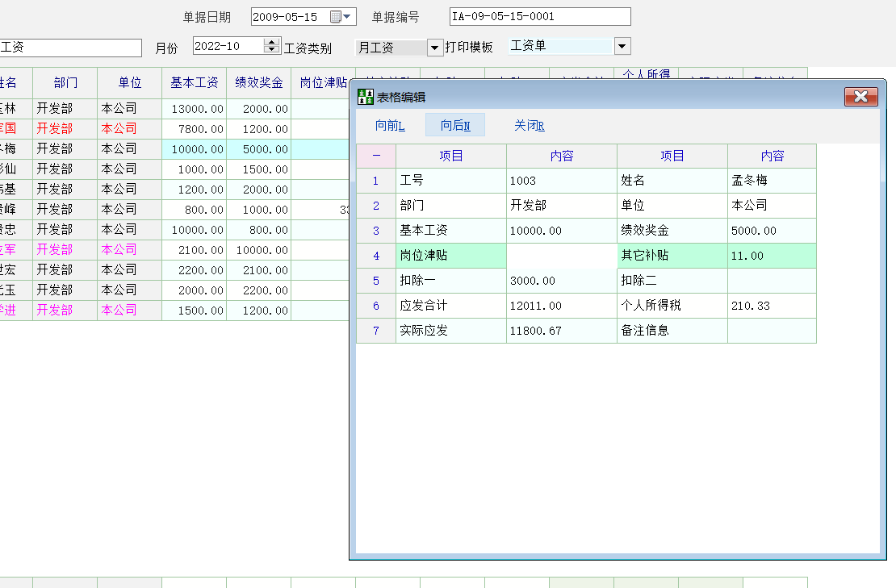Click the minus corner cell in dialog table

point(375,156)
